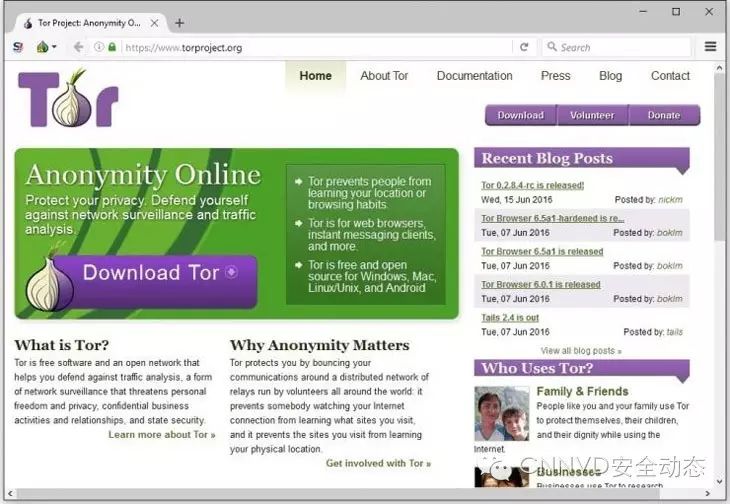
Task: Click the 'Why Anonymity Matters' heading
Action: (x=320, y=345)
